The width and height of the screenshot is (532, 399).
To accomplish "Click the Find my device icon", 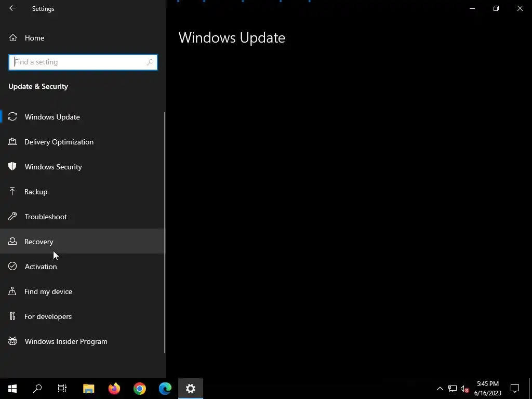I will 12,291.
